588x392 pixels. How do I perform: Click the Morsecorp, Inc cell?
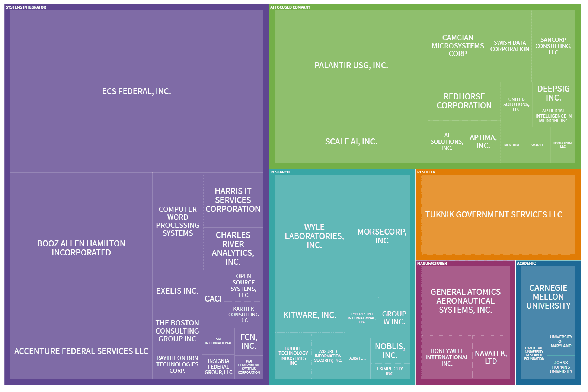click(382, 236)
